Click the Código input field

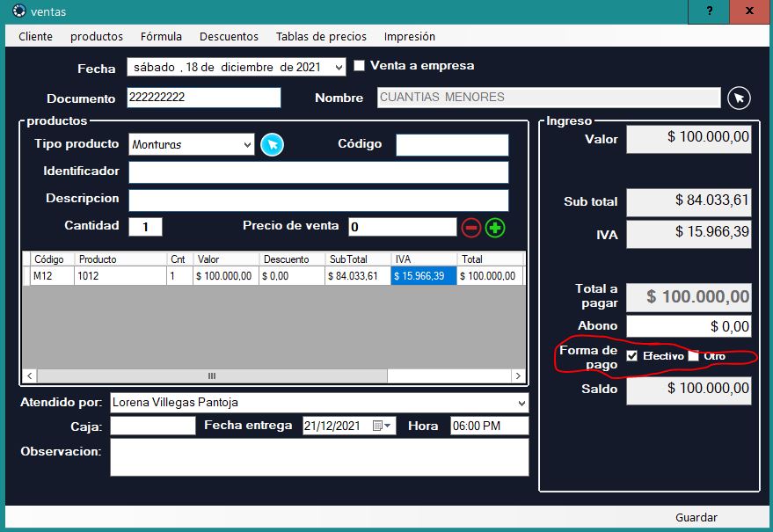coord(452,145)
